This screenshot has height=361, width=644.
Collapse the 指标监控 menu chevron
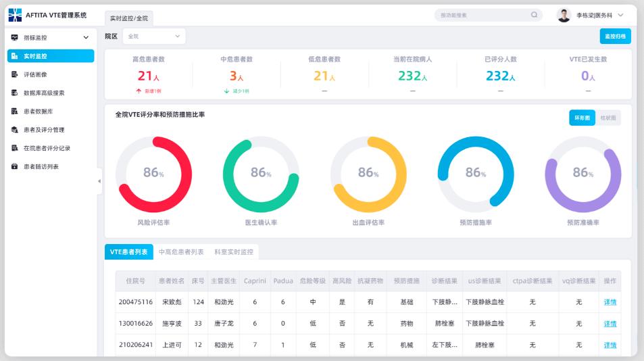(x=86, y=38)
